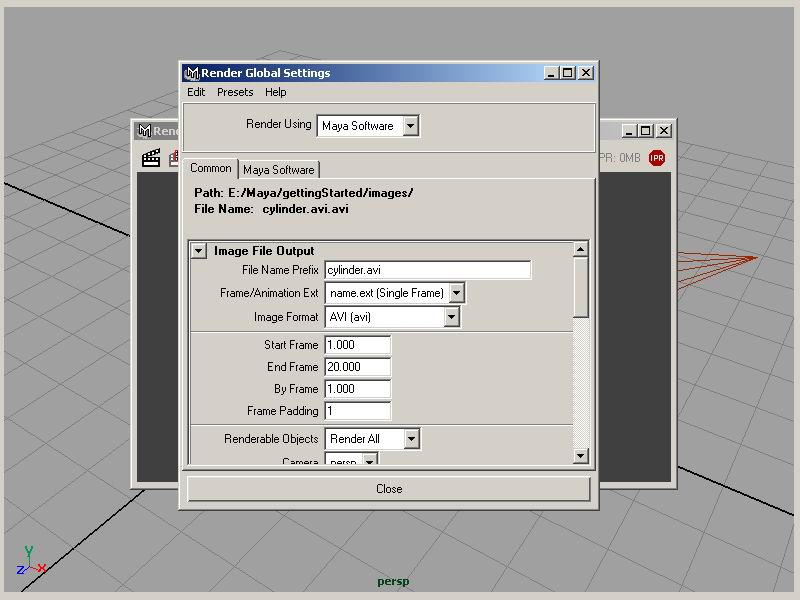This screenshot has height=600, width=800.
Task: Maximize the Render View window behind
Action: coord(646,131)
